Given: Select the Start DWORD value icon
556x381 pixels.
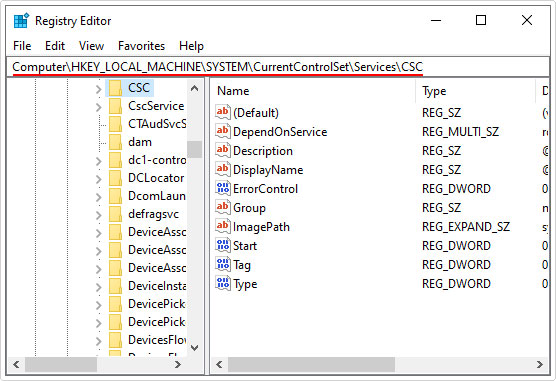Looking at the screenshot, I should (223, 245).
